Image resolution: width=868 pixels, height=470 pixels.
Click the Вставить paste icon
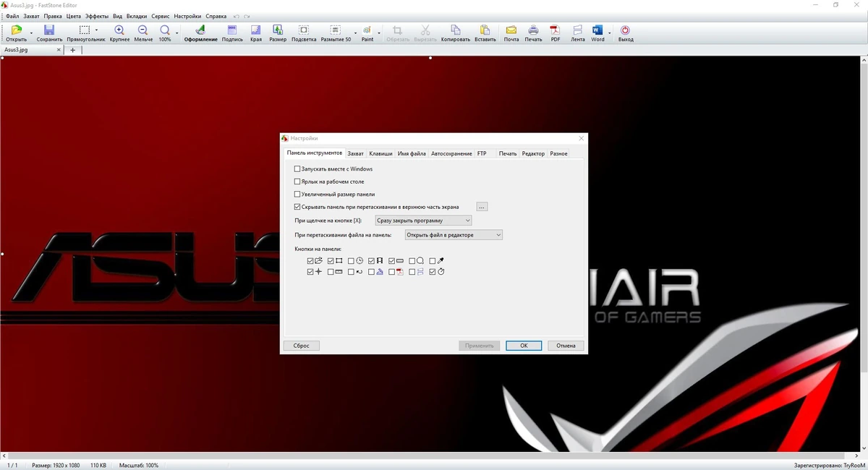[x=485, y=30]
